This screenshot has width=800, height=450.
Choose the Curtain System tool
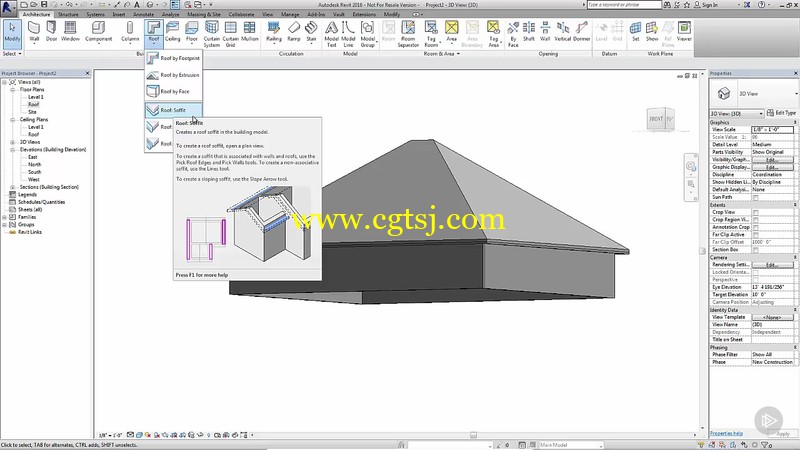212,34
